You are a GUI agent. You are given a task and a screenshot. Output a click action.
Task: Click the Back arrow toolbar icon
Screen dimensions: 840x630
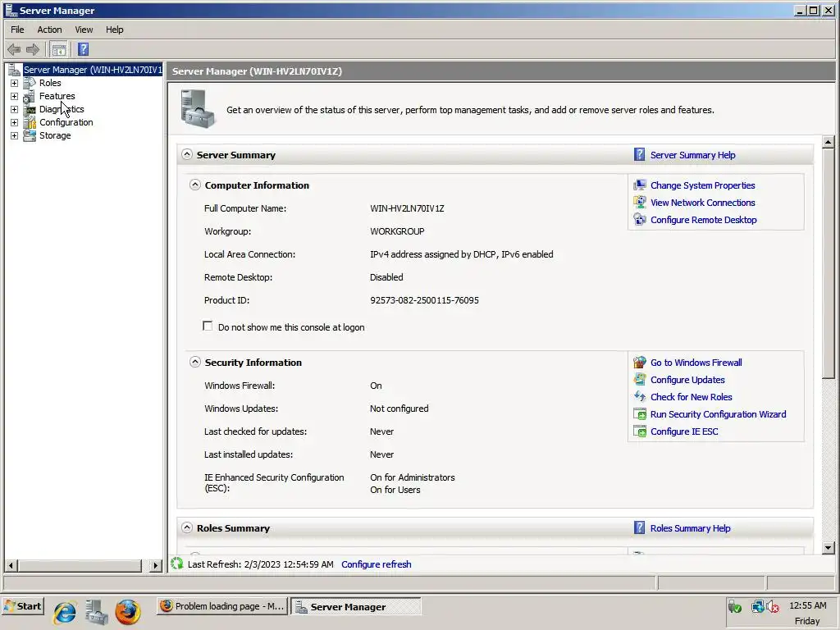click(x=14, y=50)
